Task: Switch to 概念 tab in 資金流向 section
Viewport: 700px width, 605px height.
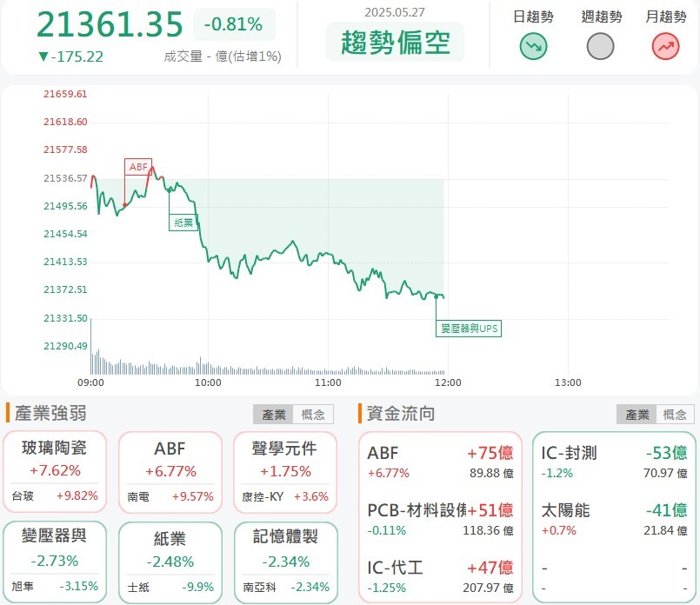Action: [675, 415]
